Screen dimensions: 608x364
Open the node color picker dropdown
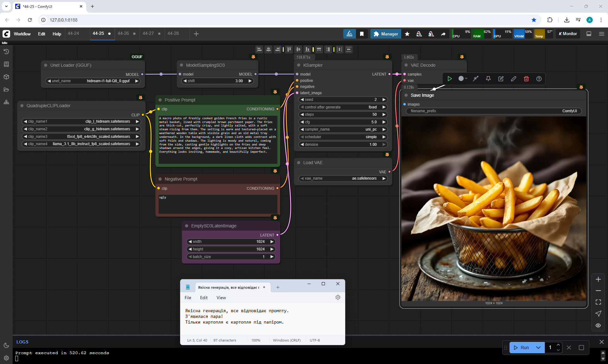tap(463, 79)
